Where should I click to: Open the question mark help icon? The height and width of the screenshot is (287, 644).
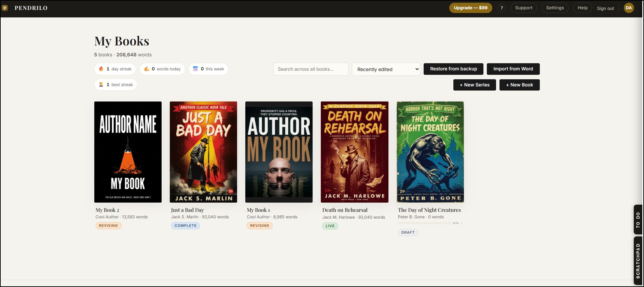[502, 8]
